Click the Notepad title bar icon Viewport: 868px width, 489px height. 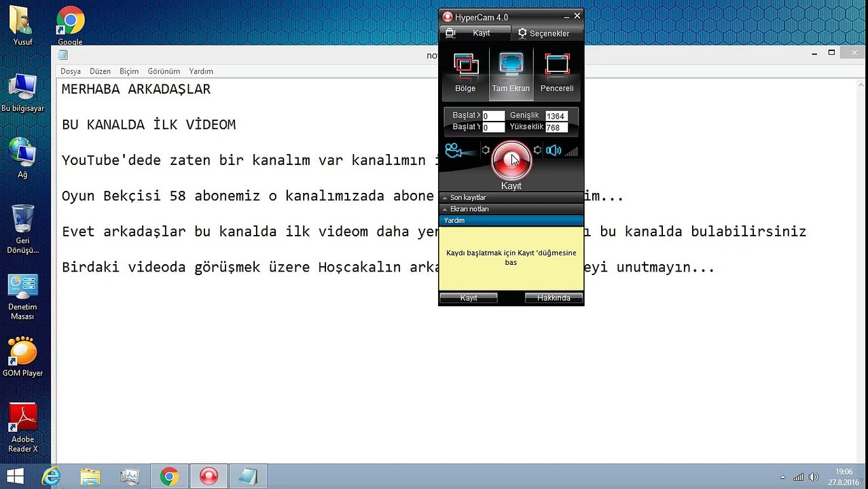pos(63,55)
